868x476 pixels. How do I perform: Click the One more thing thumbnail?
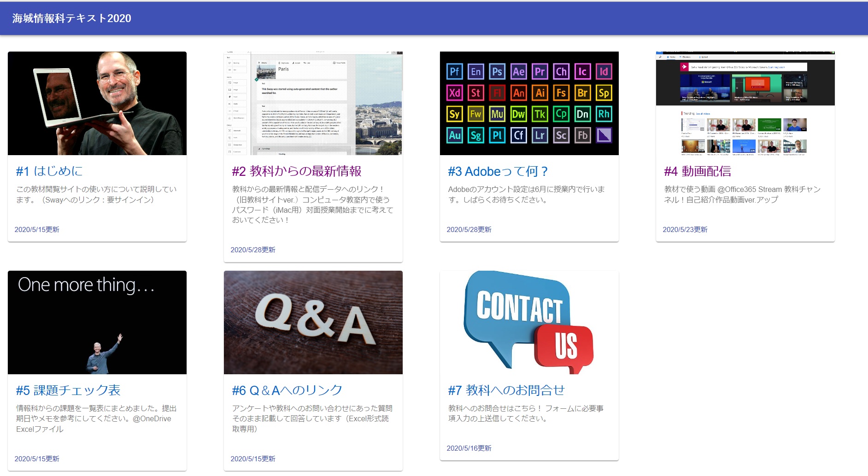pos(97,322)
